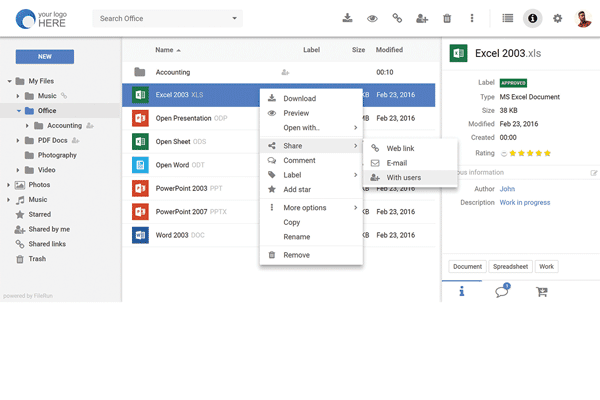Toggle the info details panel button

click(x=532, y=18)
